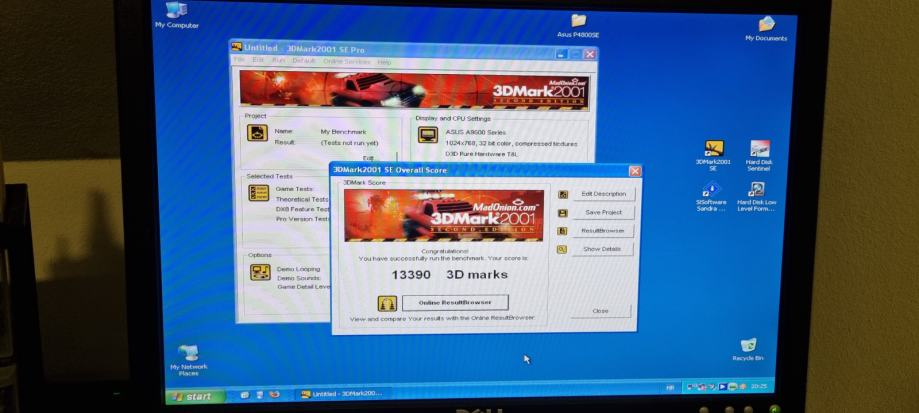Click the 13390 score value

[411, 275]
